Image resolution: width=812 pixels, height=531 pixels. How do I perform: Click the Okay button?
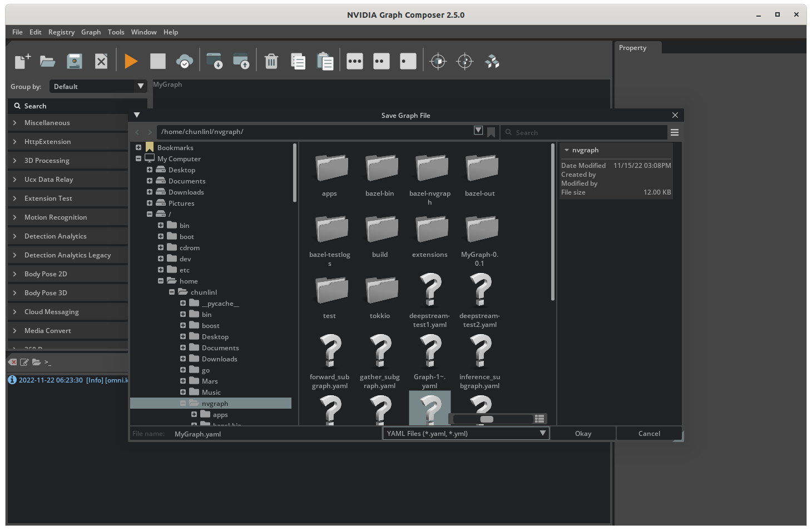click(583, 434)
